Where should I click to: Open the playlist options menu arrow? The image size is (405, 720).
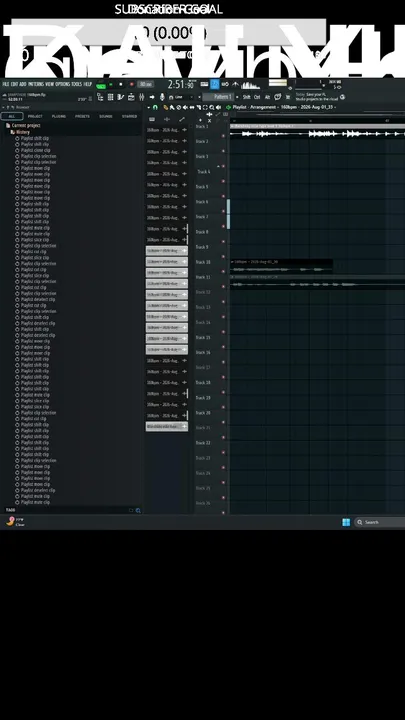click(x=148, y=107)
